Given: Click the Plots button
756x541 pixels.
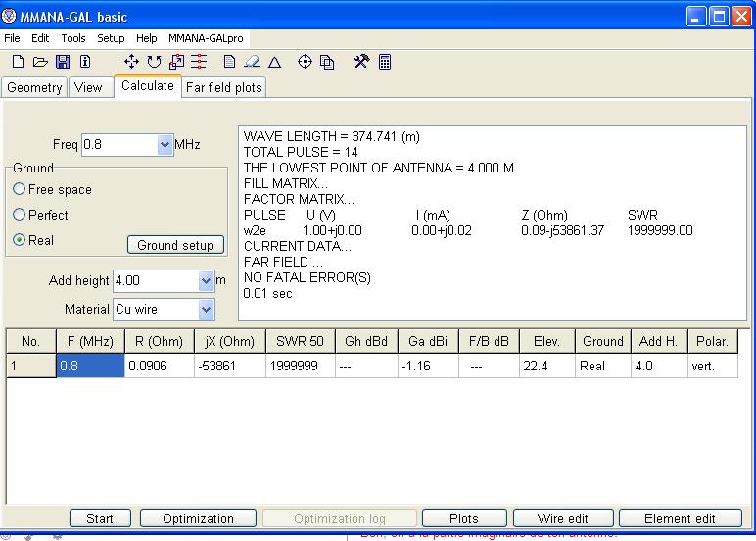Looking at the screenshot, I should click(464, 518).
